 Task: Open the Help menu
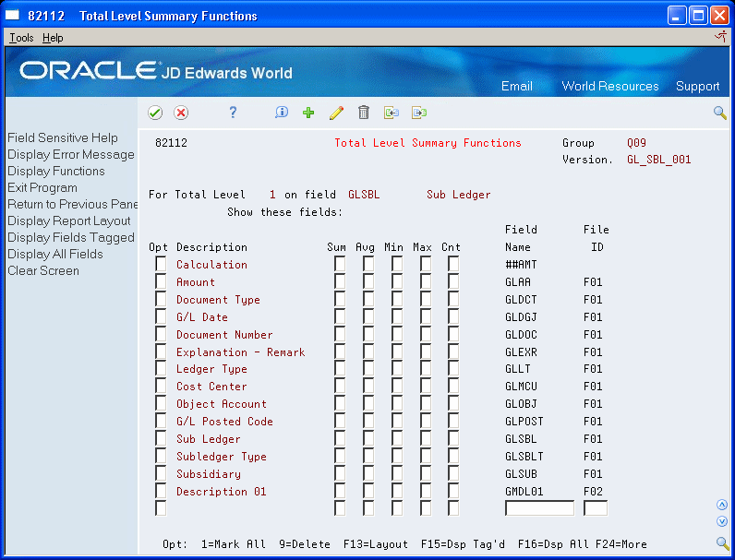53,38
